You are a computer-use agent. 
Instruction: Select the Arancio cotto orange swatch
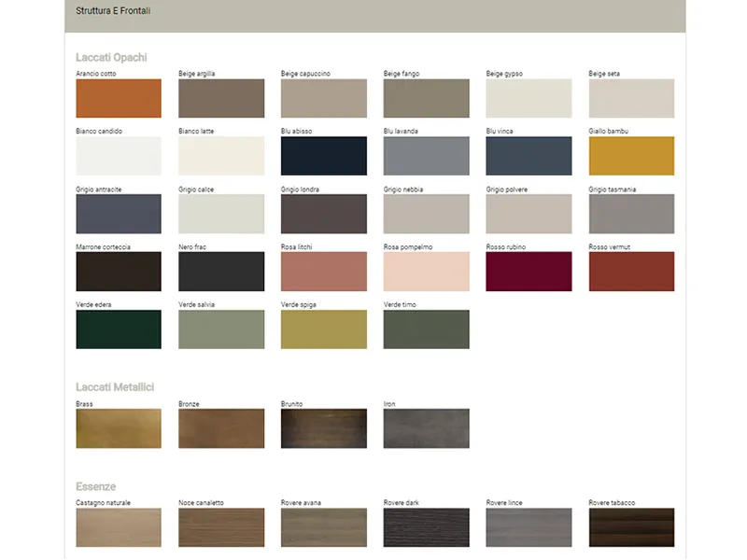[119, 98]
